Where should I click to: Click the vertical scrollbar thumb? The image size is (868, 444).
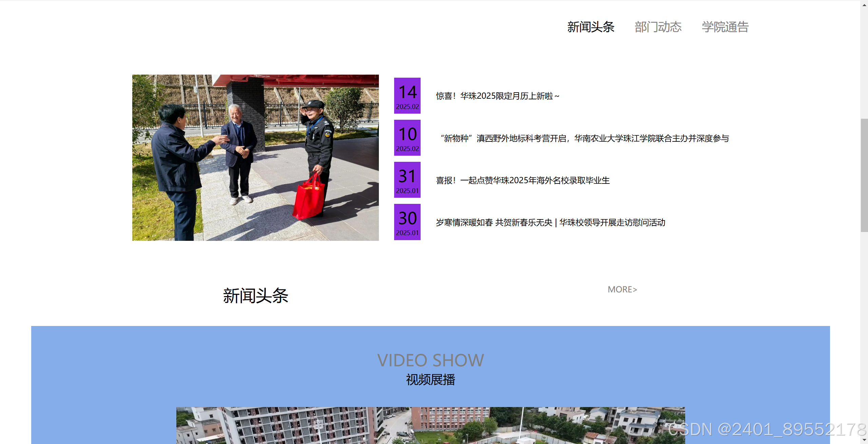(864, 175)
